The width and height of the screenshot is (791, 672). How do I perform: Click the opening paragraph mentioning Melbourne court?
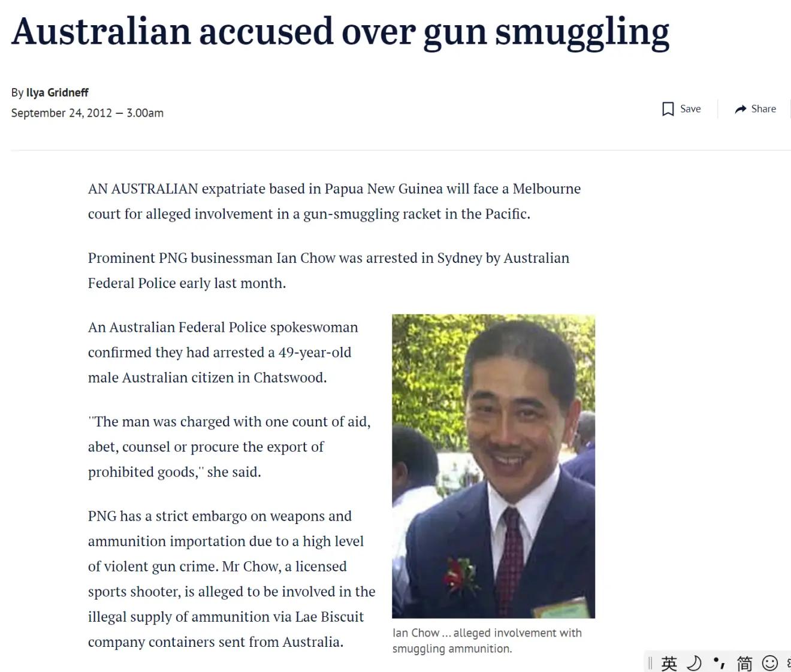click(x=334, y=201)
